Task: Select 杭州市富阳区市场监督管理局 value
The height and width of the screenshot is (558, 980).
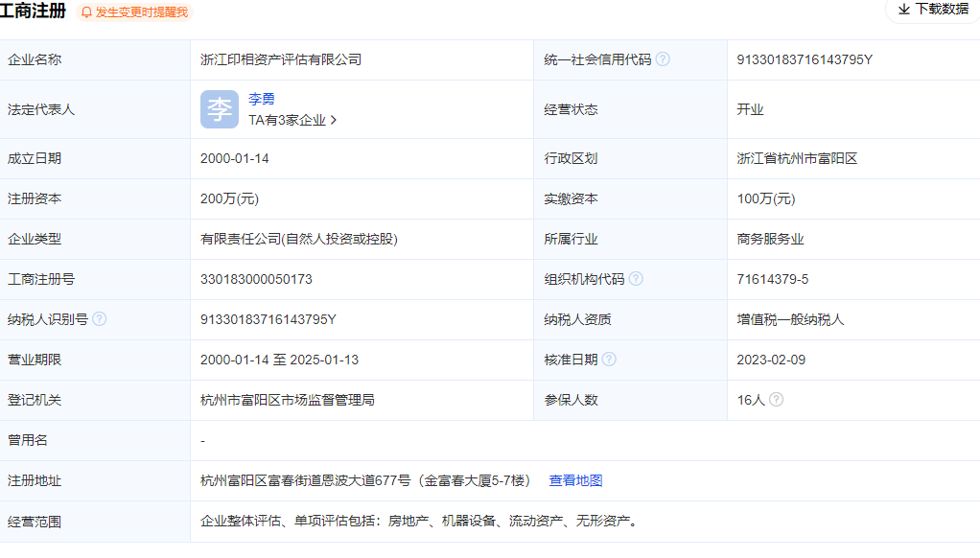Action: click(288, 400)
